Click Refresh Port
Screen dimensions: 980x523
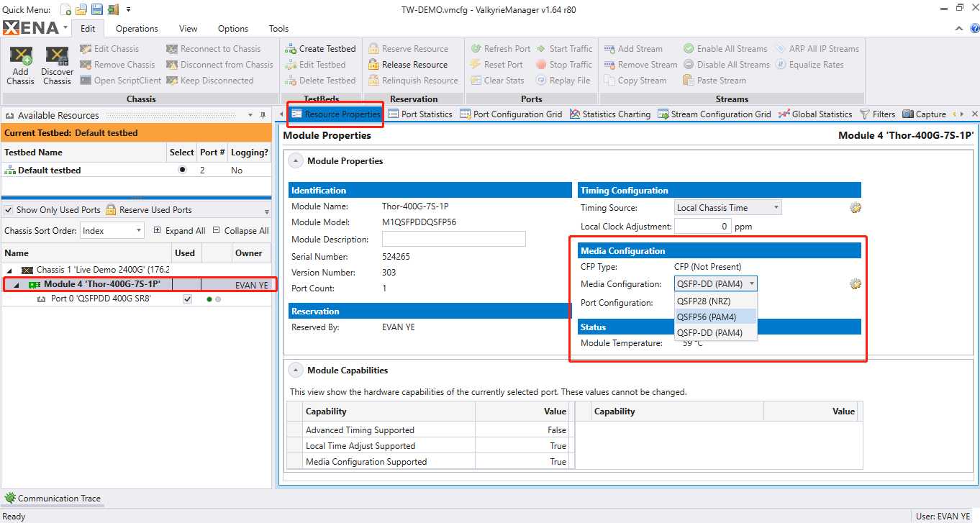501,49
